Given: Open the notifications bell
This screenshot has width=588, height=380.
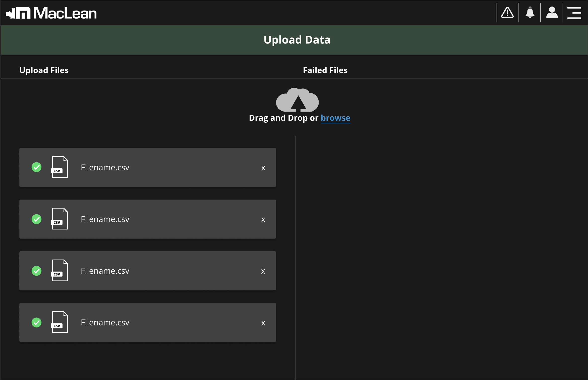Looking at the screenshot, I should pos(530,13).
